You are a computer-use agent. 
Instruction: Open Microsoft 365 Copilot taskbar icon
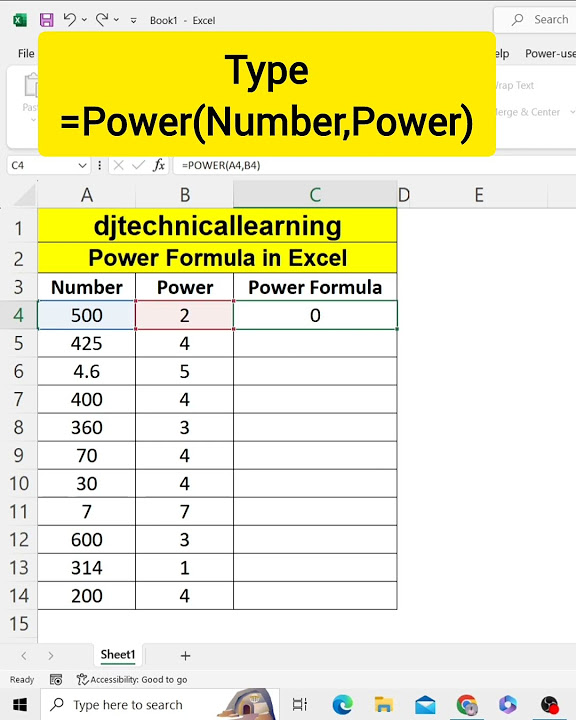click(508, 704)
